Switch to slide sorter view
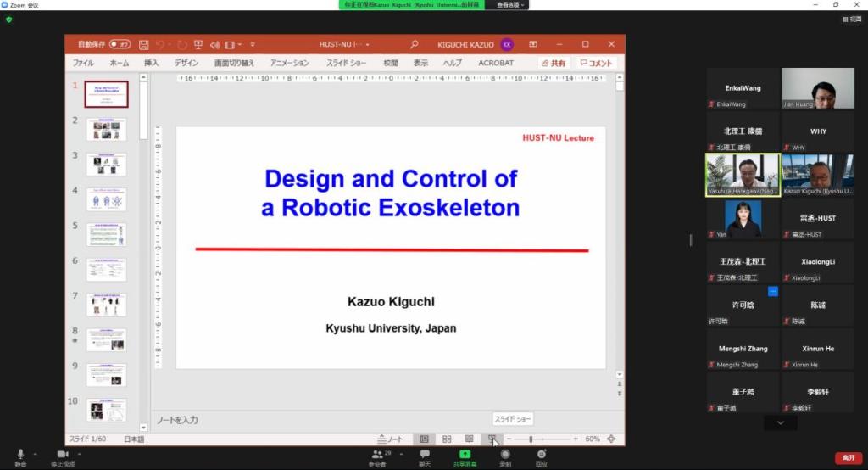The height and width of the screenshot is (470, 868). click(447, 439)
